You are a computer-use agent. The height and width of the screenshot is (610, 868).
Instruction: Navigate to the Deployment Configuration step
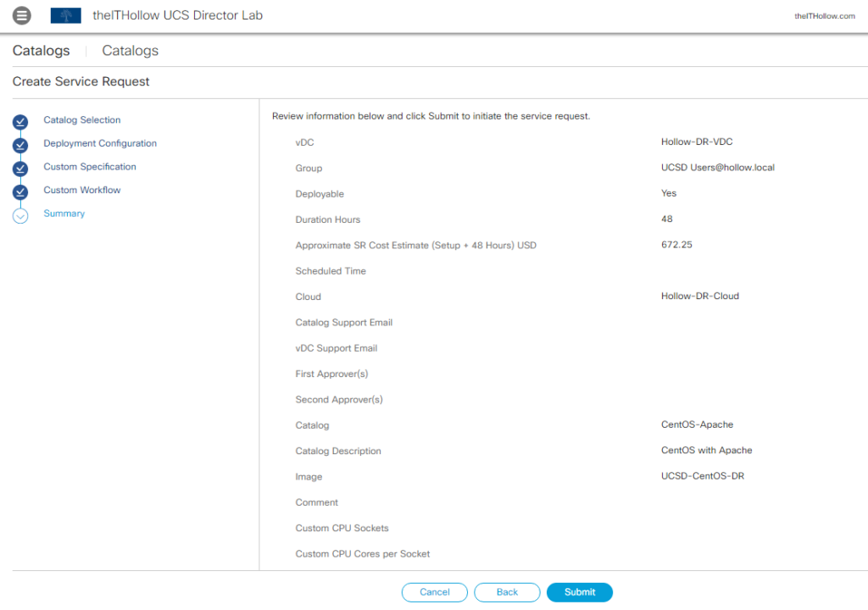point(100,143)
